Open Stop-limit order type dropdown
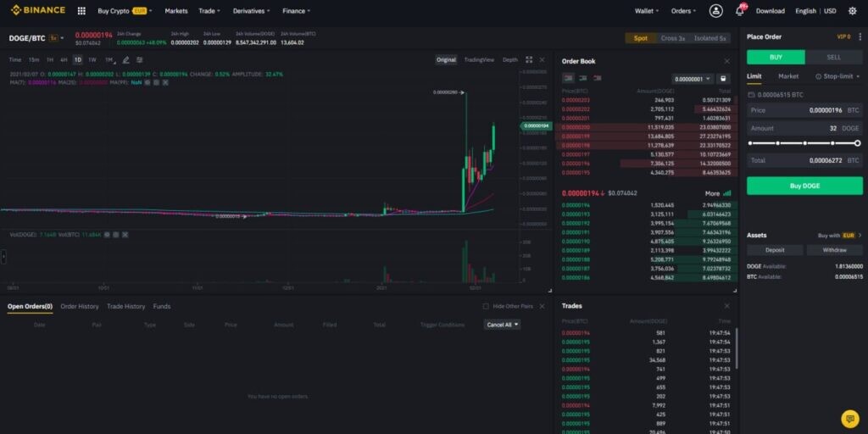 [x=838, y=76]
